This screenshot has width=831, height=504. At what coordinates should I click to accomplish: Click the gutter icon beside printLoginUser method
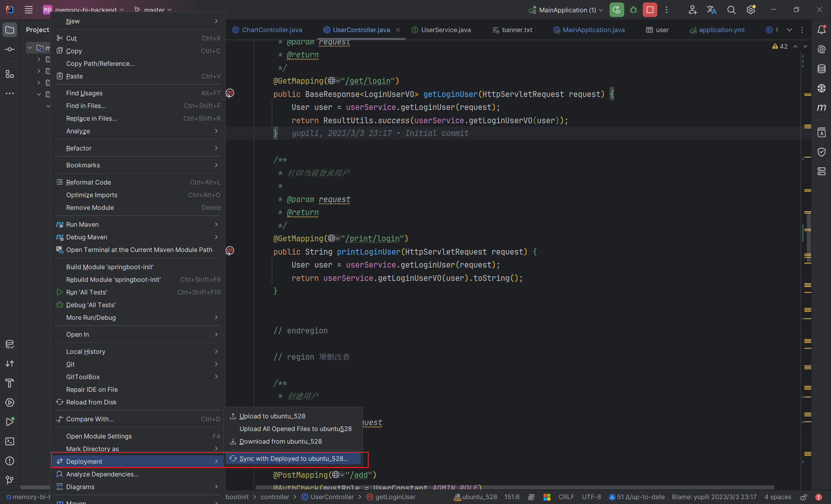click(230, 251)
